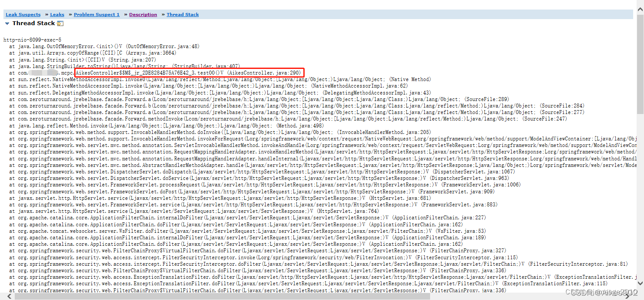
Task: Select the StringBuilder.toString stack line
Action: coord(125,66)
